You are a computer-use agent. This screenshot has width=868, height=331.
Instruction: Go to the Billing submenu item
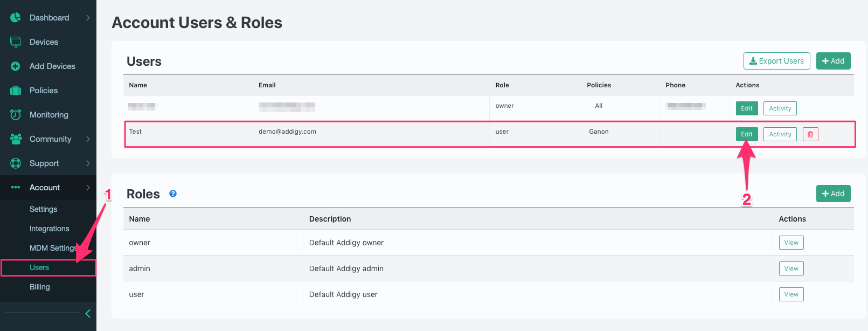coord(40,287)
